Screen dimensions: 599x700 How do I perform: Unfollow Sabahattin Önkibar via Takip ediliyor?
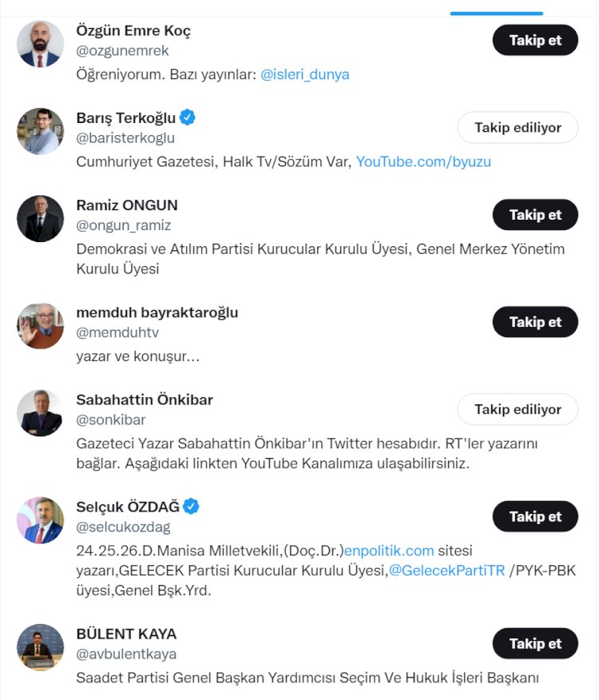click(517, 409)
